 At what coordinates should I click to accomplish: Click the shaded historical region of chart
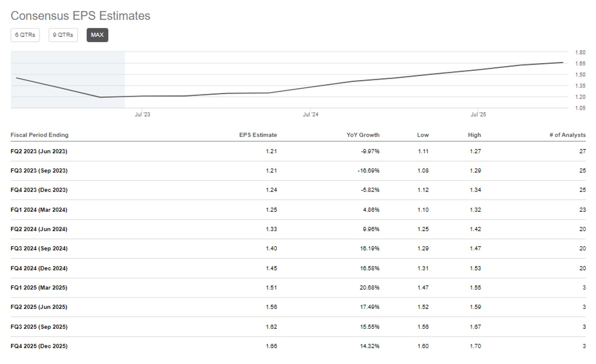click(x=68, y=80)
